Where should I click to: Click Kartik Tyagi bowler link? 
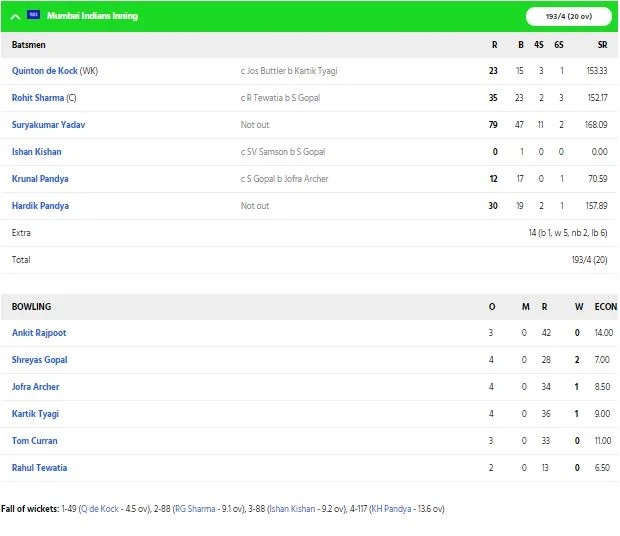(35, 414)
